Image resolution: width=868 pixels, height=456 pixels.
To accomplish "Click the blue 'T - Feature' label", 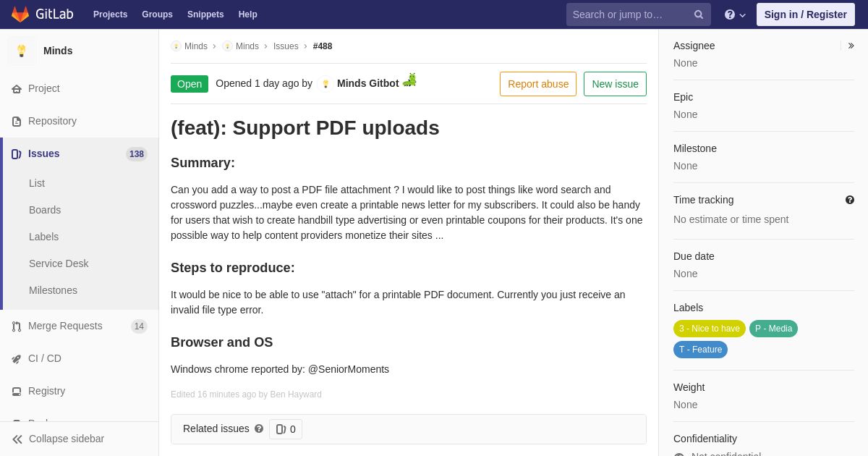I will 700,350.
